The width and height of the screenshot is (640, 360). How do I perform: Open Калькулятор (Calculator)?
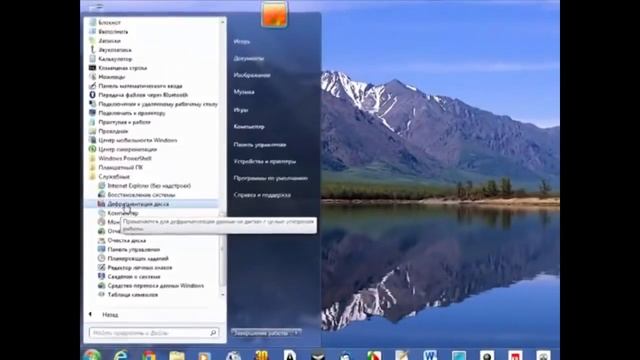tap(115, 59)
